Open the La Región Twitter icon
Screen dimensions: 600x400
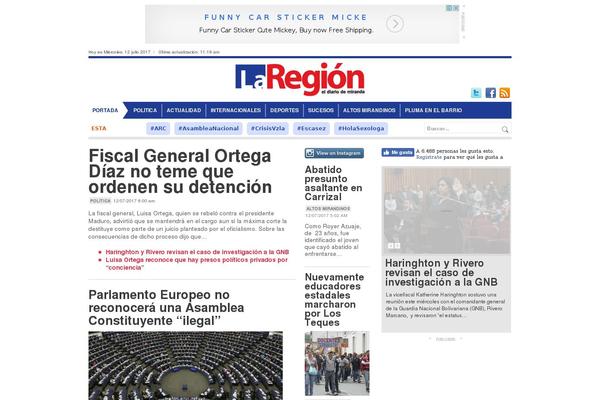[x=476, y=93]
